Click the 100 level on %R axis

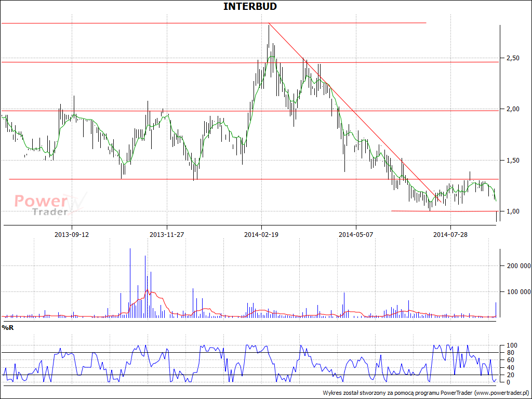tap(511, 345)
